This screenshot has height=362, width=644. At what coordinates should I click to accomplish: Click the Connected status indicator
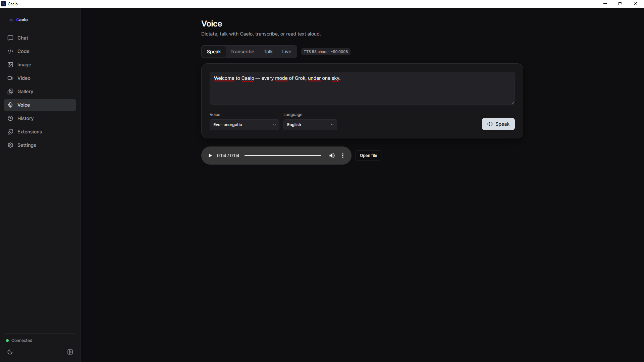19,341
